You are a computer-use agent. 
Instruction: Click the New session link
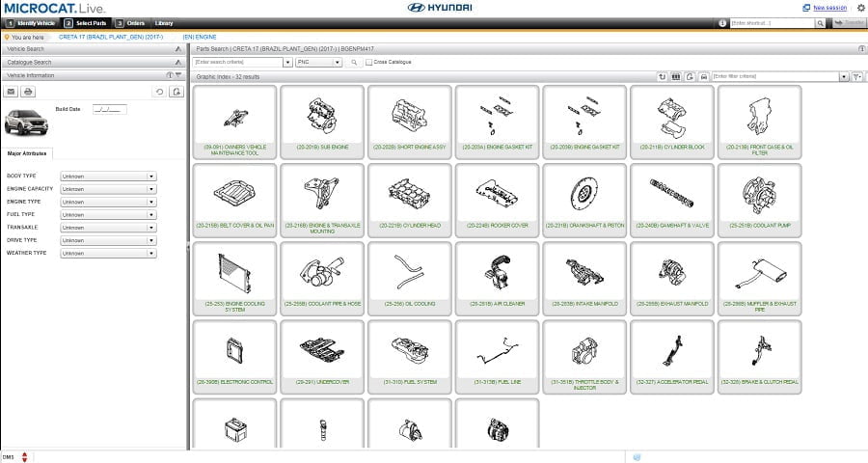829,8
